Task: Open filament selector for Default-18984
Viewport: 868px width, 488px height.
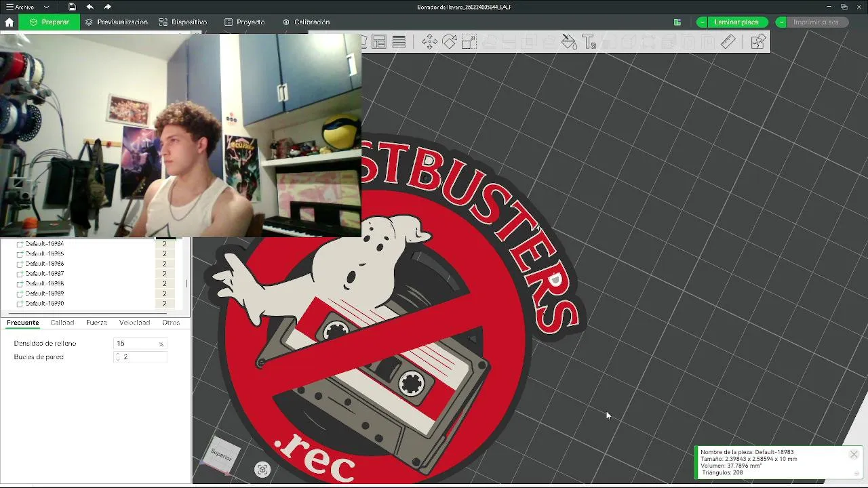Action: click(164, 244)
